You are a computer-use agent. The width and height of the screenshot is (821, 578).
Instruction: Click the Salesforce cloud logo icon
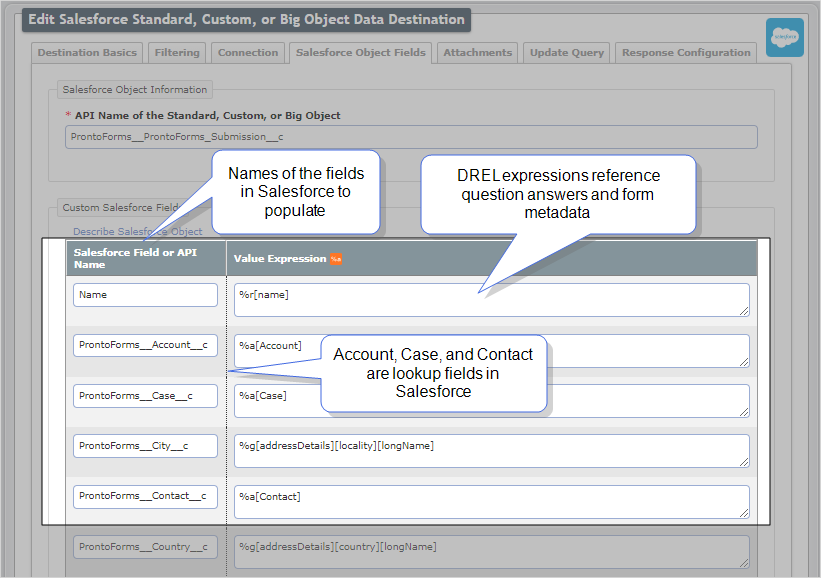[784, 37]
